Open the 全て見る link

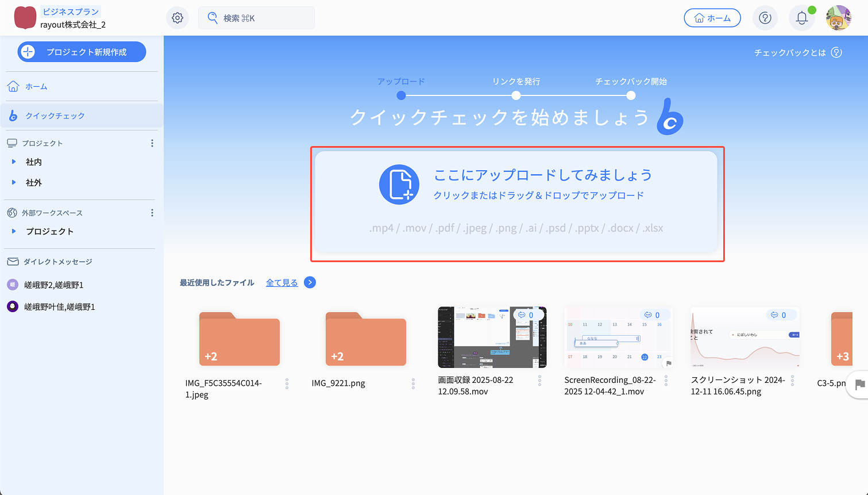(x=281, y=282)
